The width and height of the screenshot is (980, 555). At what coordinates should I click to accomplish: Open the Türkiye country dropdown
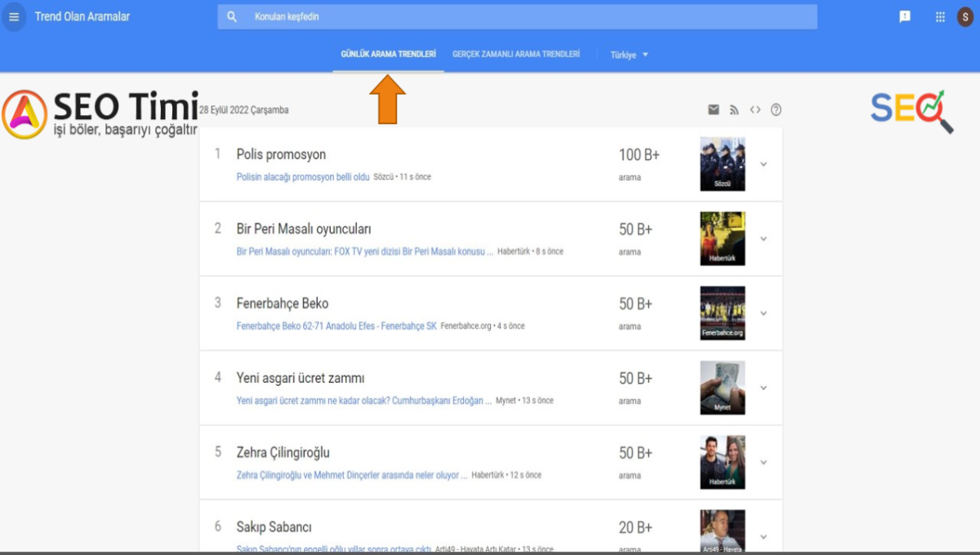630,55
